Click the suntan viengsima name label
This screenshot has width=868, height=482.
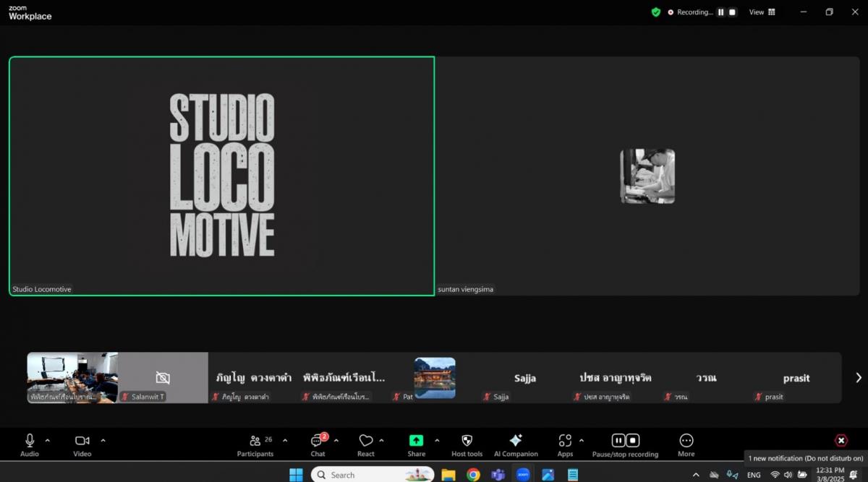[466, 289]
